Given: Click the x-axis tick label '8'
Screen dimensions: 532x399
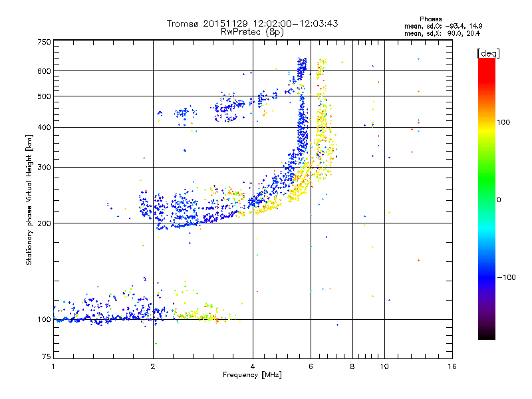Looking at the screenshot, I should coord(352,366).
